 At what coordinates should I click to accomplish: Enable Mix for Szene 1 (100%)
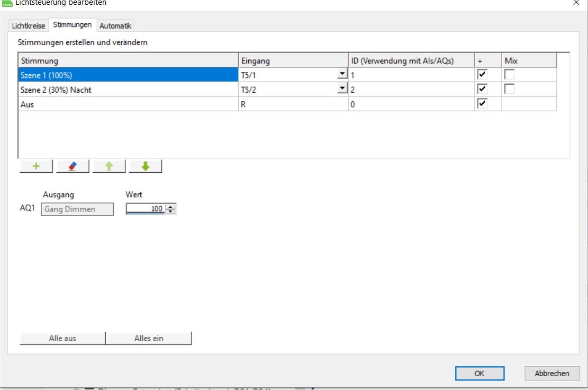click(509, 74)
